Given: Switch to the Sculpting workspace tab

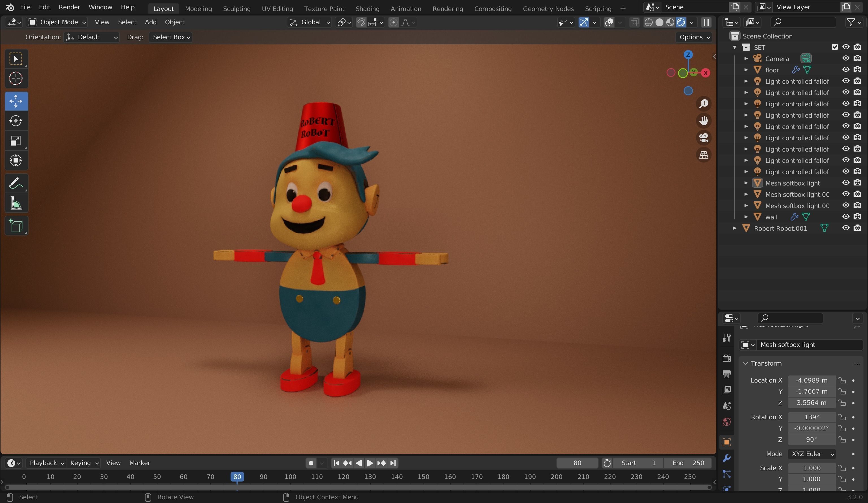Looking at the screenshot, I should [x=236, y=8].
